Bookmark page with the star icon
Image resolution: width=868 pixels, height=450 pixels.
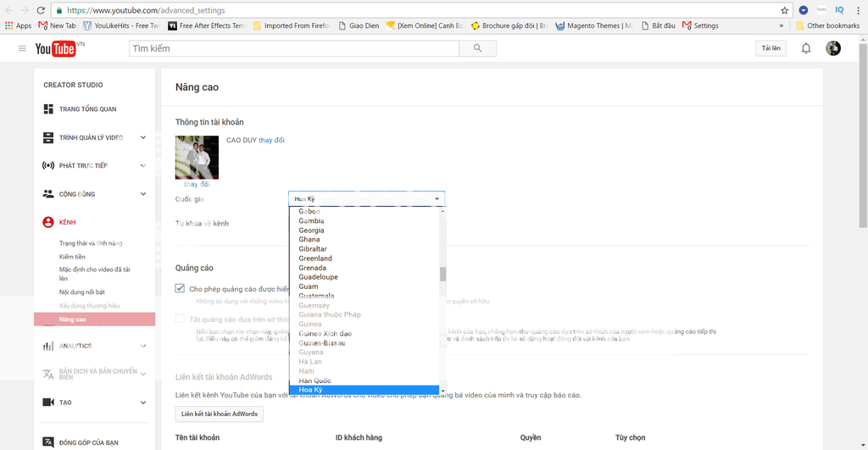[x=785, y=10]
